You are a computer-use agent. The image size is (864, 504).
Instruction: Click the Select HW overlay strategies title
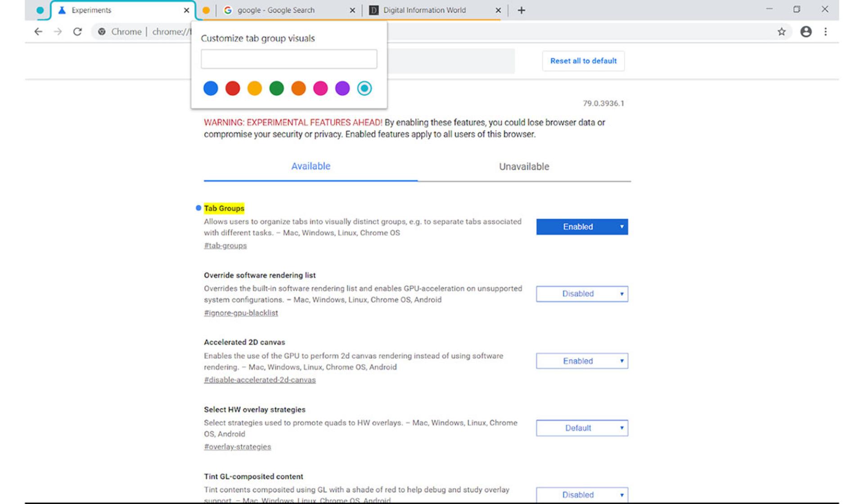point(255,409)
